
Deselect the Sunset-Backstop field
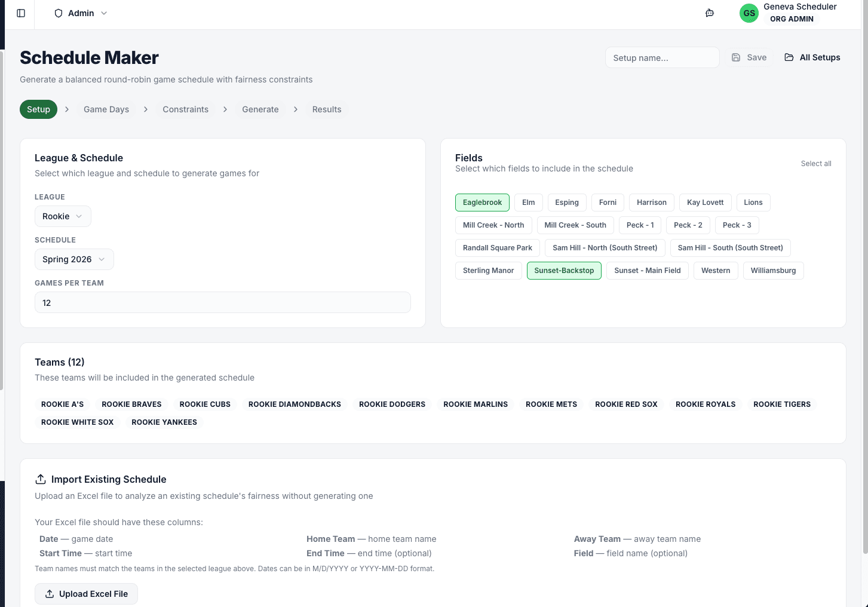(564, 271)
